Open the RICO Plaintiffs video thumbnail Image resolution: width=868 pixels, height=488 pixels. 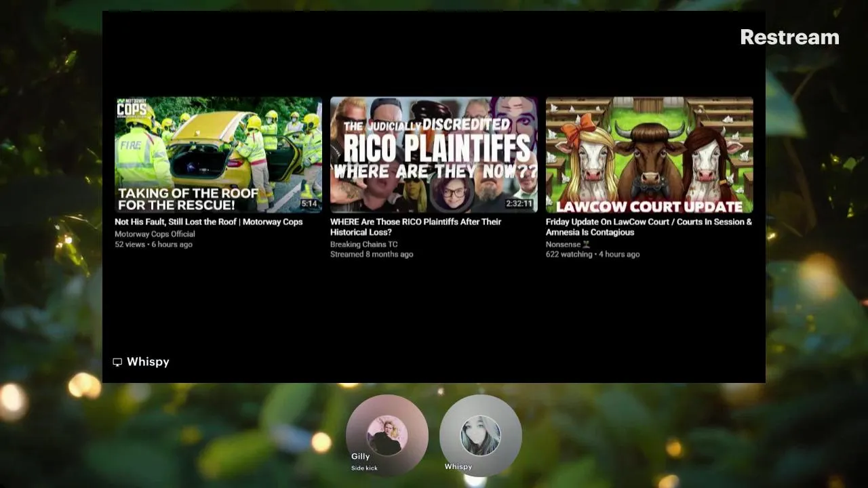tap(434, 155)
